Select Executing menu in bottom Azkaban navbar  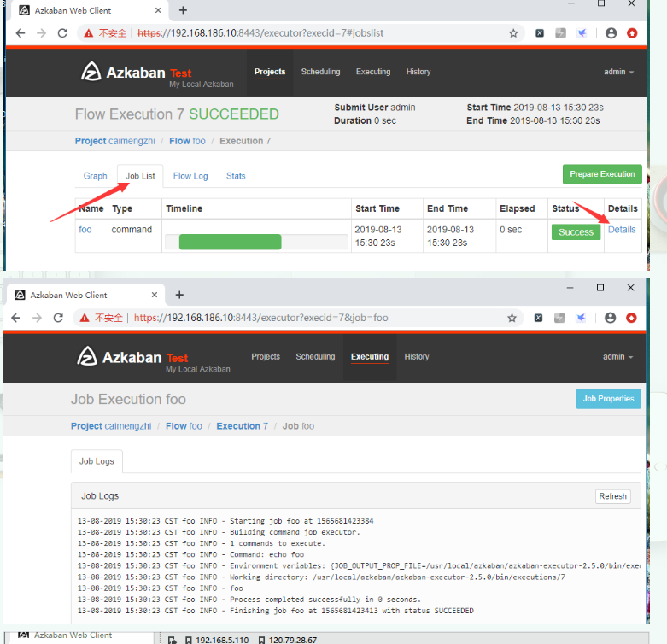[370, 356]
